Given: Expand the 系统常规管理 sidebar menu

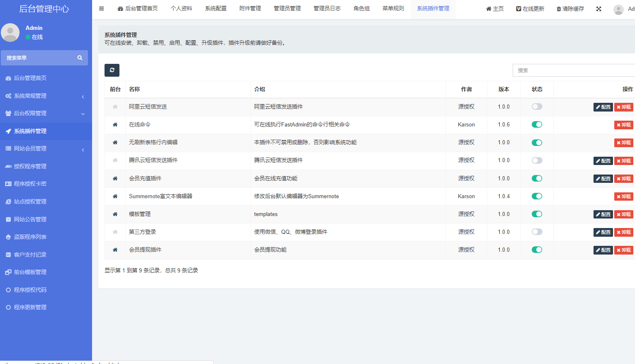Looking at the screenshot, I should click(x=46, y=96).
